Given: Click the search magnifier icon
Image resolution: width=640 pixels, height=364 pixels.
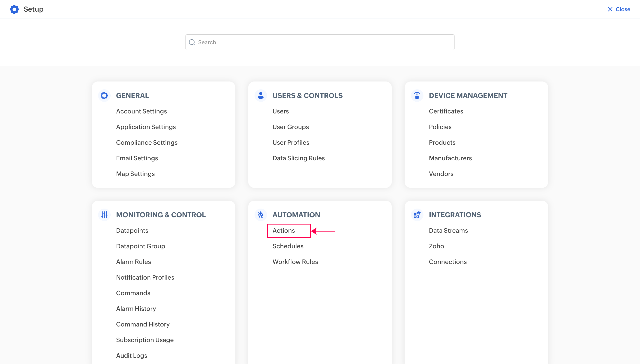Looking at the screenshot, I should coord(192,42).
